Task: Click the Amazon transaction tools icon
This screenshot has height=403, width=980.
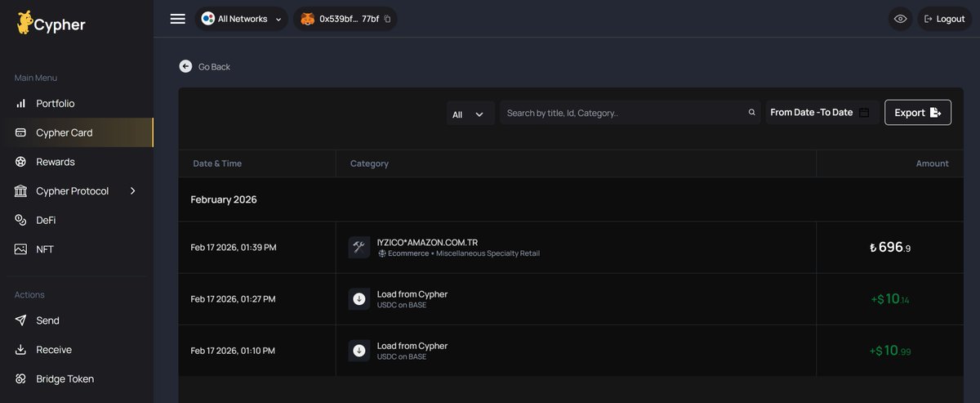Action: click(x=359, y=248)
